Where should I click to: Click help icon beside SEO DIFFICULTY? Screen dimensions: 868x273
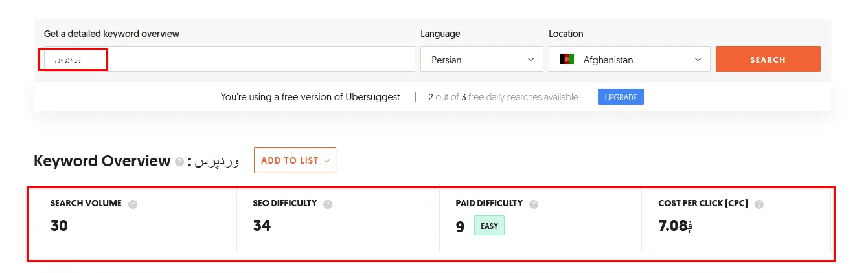click(x=328, y=204)
